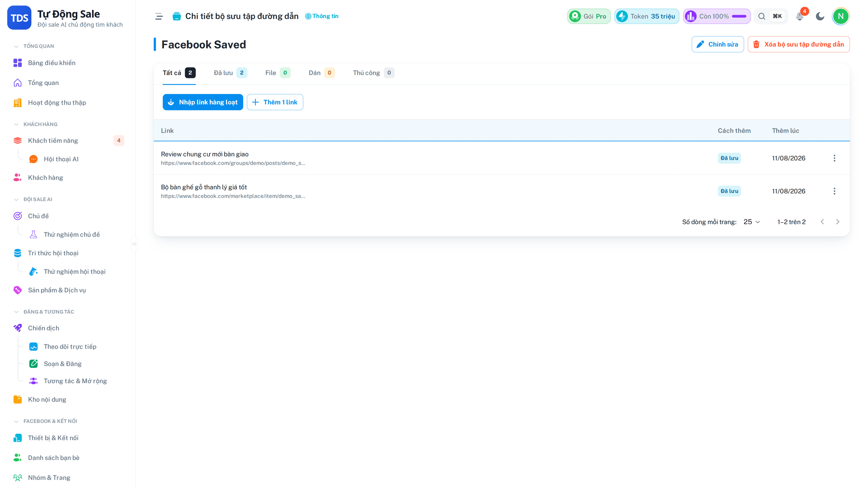Click the TDS app logo

pyautogui.click(x=19, y=18)
